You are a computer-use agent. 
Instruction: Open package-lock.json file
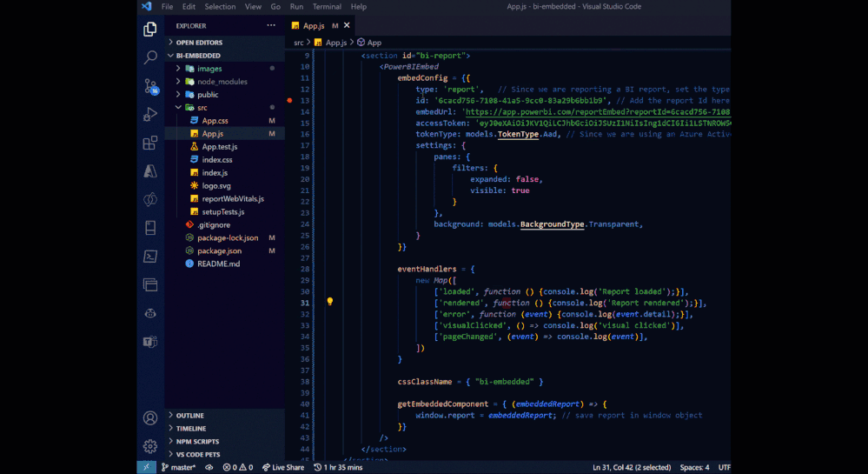point(225,237)
